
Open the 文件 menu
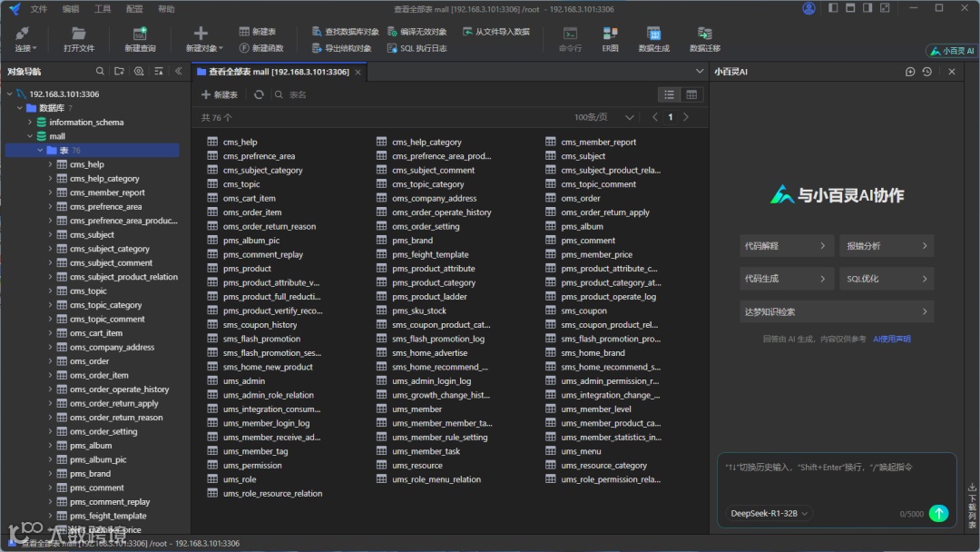[x=39, y=9]
